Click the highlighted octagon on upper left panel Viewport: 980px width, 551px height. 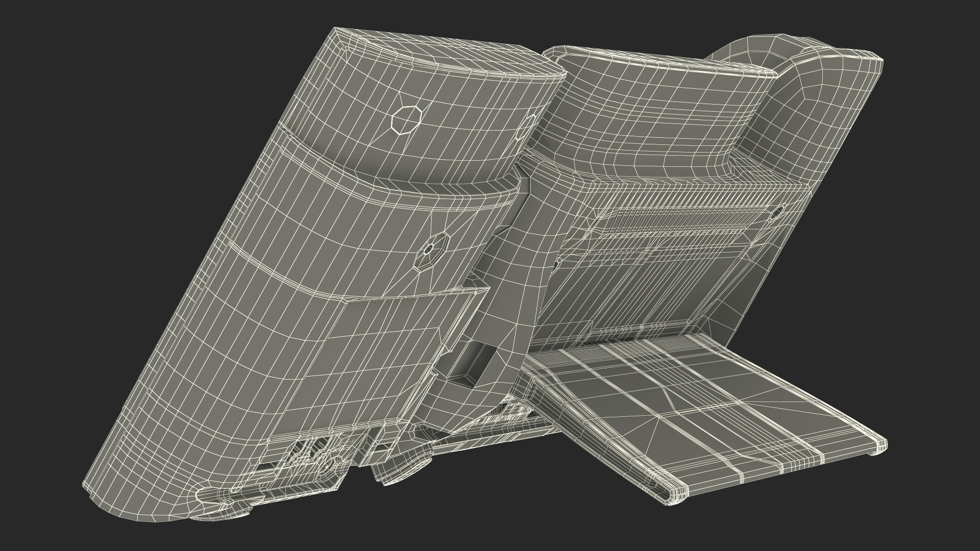click(x=406, y=120)
